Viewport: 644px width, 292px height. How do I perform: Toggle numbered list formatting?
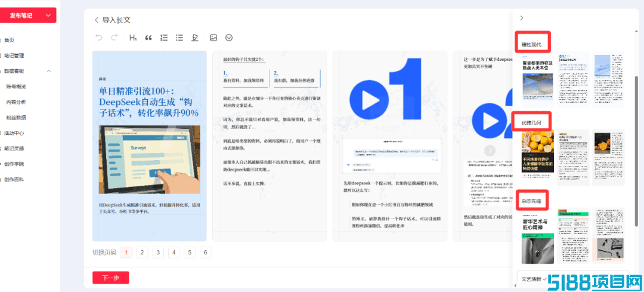pos(164,38)
